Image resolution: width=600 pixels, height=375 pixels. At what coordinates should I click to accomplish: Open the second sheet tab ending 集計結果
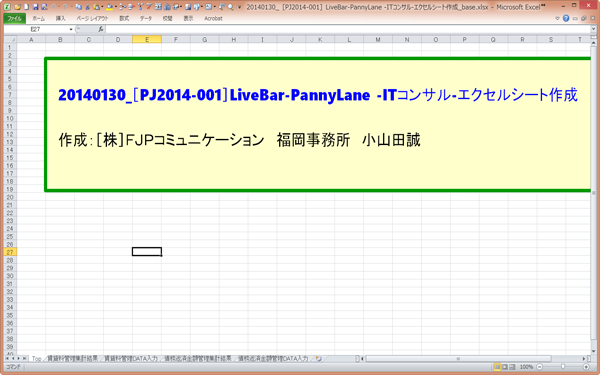72,359
